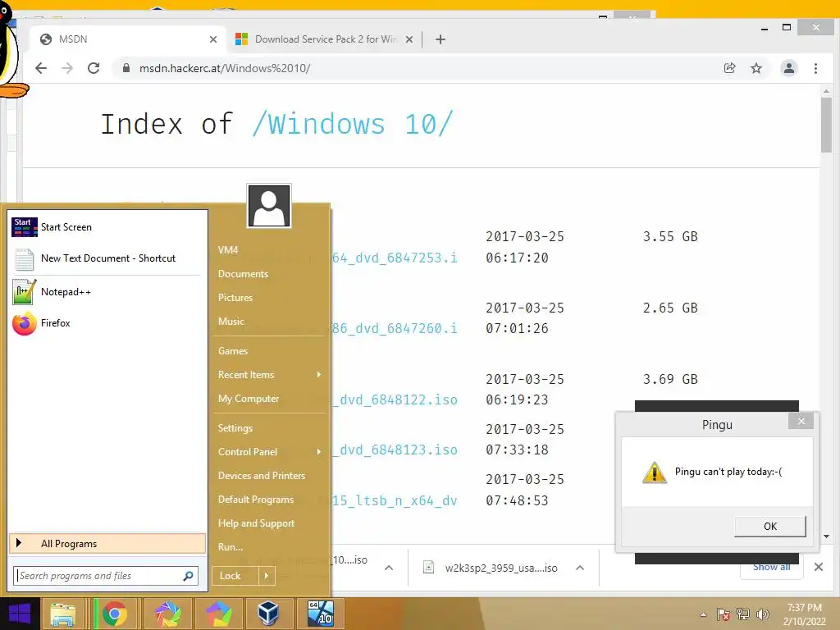Open Chrome from taskbar
This screenshot has height=630, width=840.
[114, 614]
